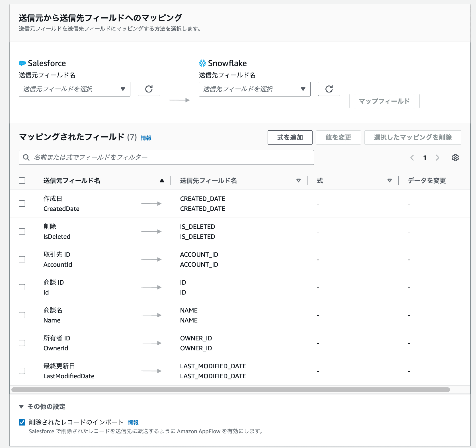
Task: Open the 送信元フィールドを選択 dropdown
Action: (x=75, y=89)
